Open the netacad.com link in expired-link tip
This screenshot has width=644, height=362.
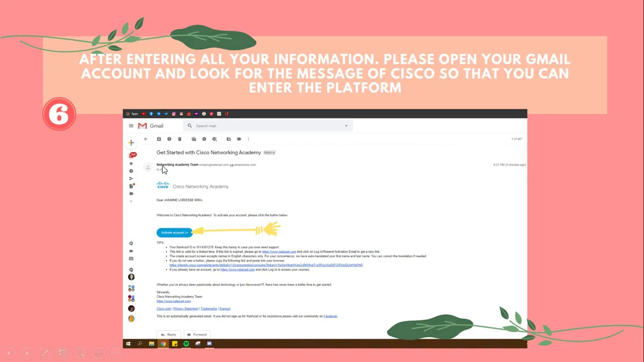[x=279, y=251]
